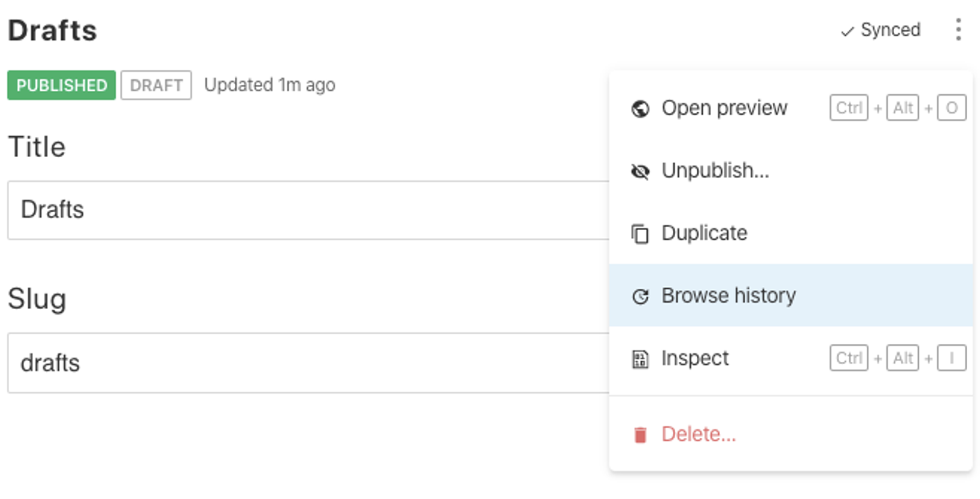Click the green PUBLISHED badge
The width and height of the screenshot is (980, 499).
click(x=62, y=85)
